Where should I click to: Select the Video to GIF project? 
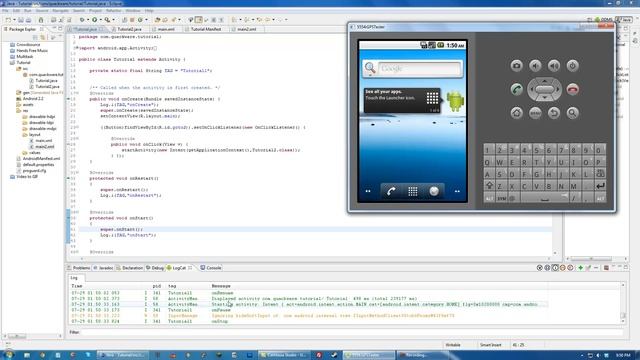click(27, 177)
